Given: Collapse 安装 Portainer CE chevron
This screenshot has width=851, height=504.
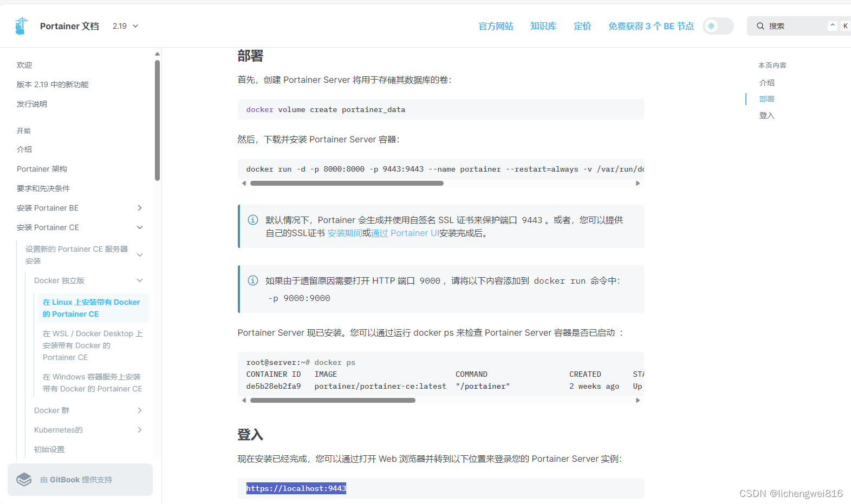Looking at the screenshot, I should [140, 227].
